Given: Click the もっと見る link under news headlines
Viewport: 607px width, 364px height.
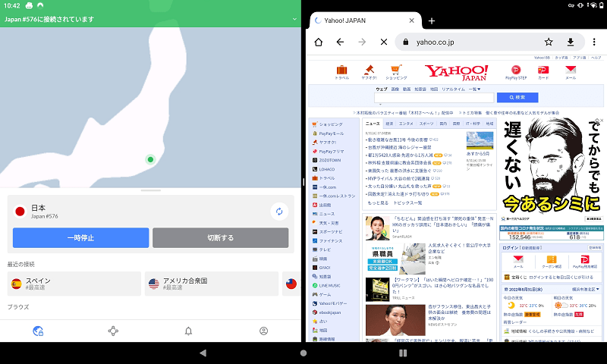Looking at the screenshot, I should click(378, 202).
